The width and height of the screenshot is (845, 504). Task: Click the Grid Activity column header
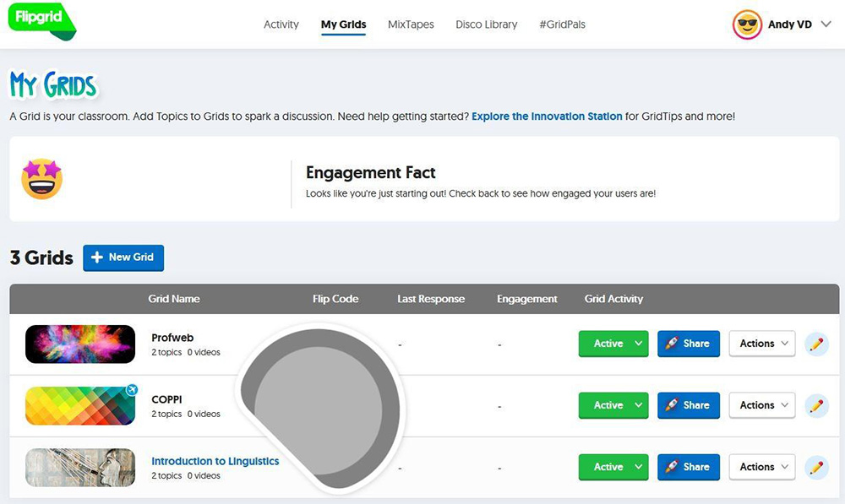tap(613, 299)
